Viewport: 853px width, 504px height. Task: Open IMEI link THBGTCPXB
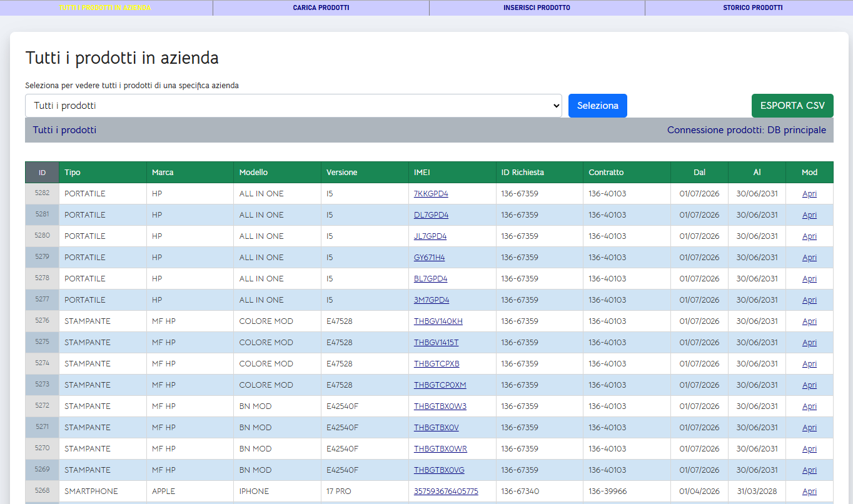(437, 364)
